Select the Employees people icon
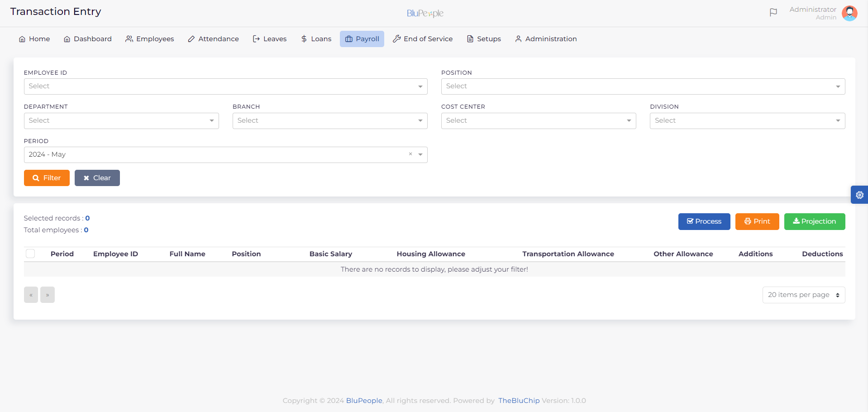This screenshot has width=868, height=412. pyautogui.click(x=129, y=38)
